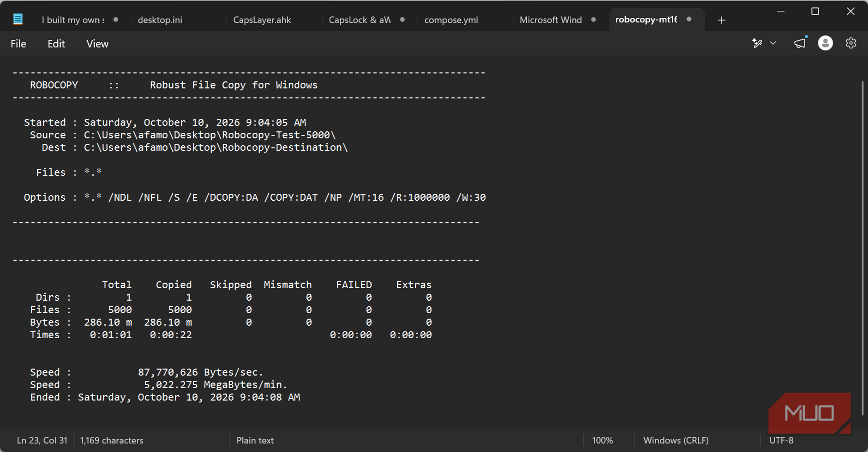Click unsaved dot on robocopy-mt16 tab
868x452 pixels.
[x=689, y=19]
